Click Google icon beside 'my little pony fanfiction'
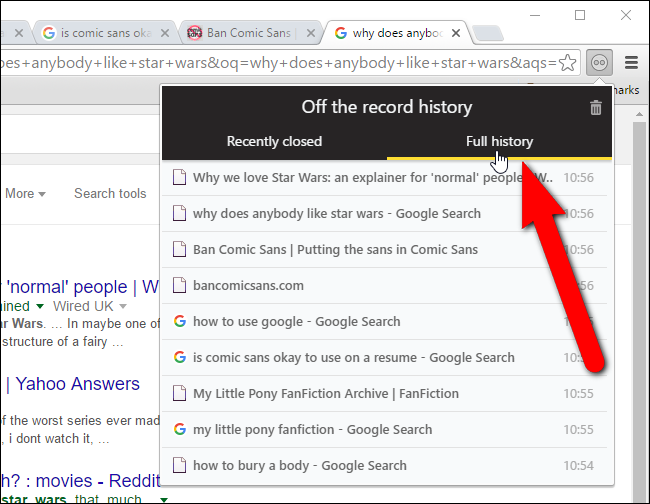This screenshot has width=650, height=504. click(x=179, y=429)
